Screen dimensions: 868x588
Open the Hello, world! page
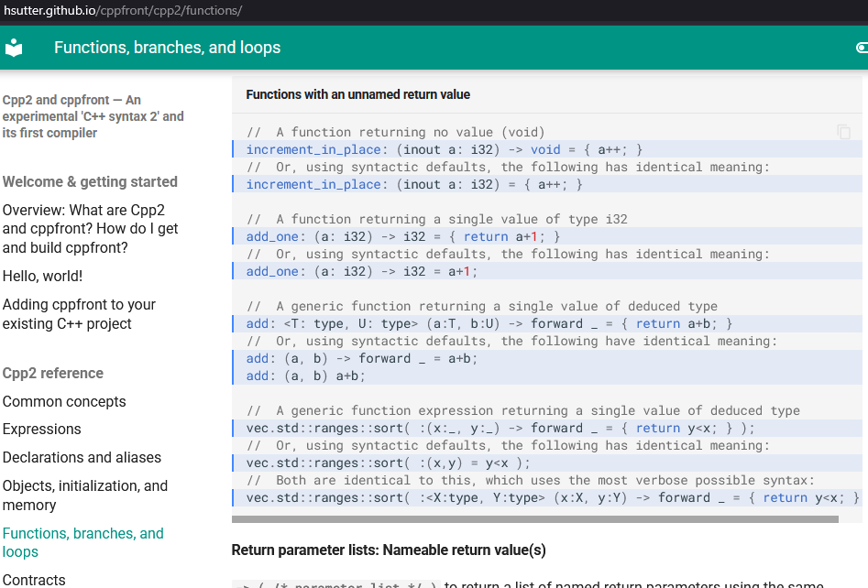(x=43, y=276)
